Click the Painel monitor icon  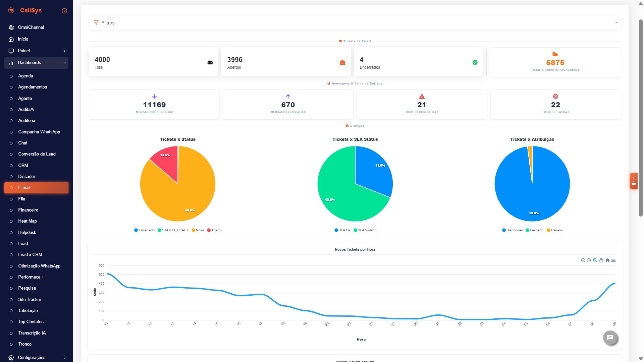pos(11,51)
